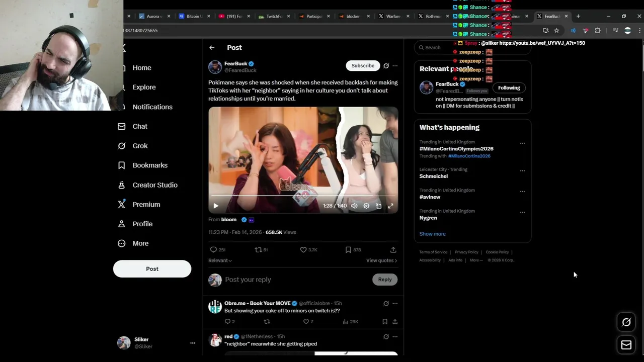Bookmark the Obre.me comment
Screen dimensions: 644x362
(385, 322)
